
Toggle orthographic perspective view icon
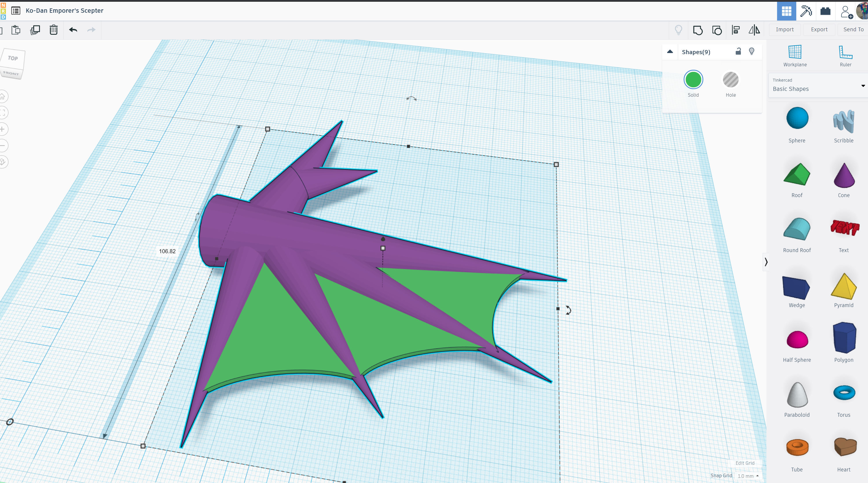(x=3, y=162)
